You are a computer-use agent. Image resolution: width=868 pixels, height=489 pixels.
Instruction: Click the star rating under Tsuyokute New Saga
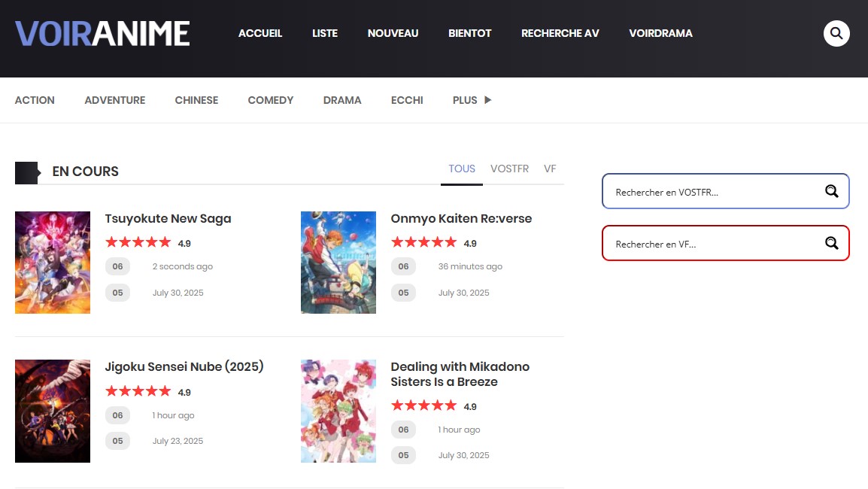(x=138, y=241)
